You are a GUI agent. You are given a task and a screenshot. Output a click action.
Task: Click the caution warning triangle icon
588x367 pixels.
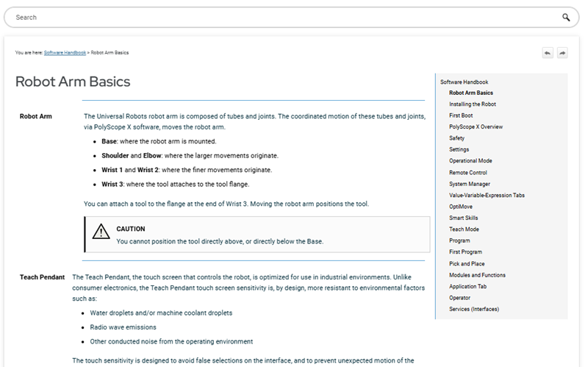[x=101, y=232]
